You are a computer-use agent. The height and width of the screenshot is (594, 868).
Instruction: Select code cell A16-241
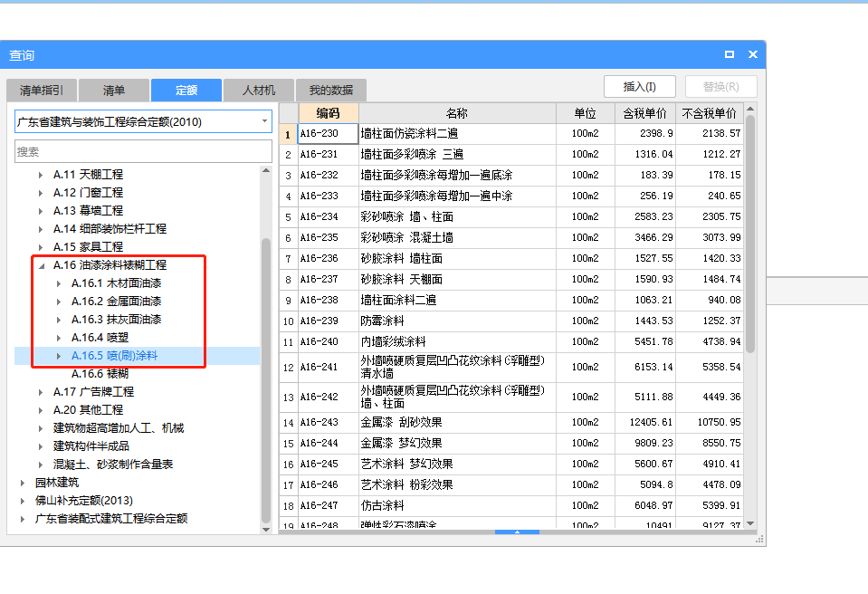point(329,367)
